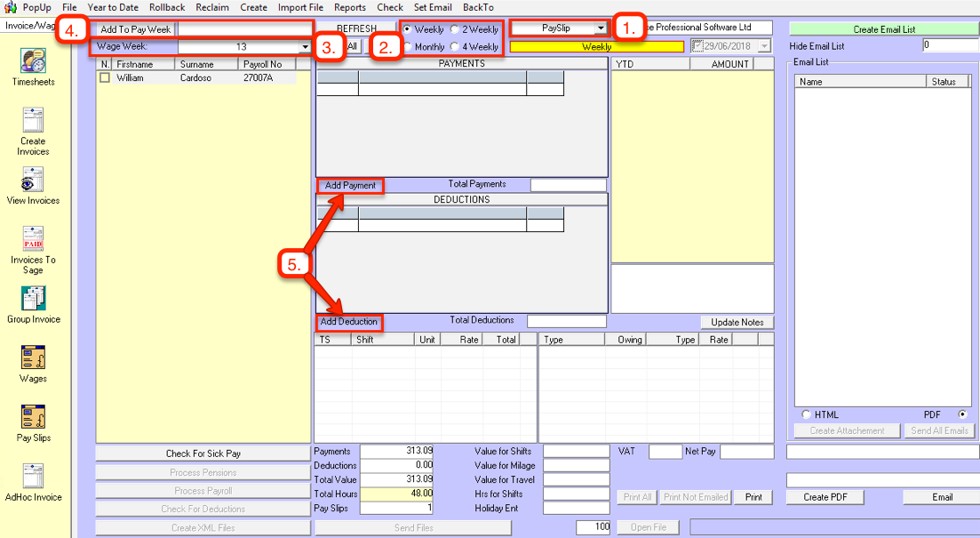Screen dimensions: 980x538
Task: Open View Invoices from the sidebar
Action: 33,181
